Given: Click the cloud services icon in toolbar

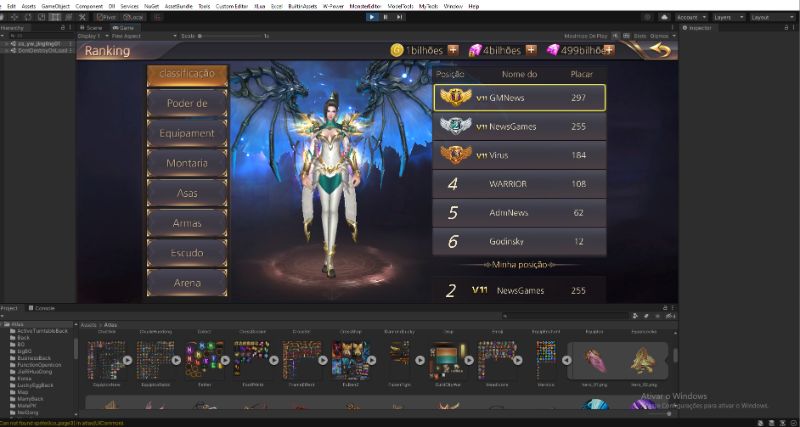Looking at the screenshot, I should pos(664,17).
